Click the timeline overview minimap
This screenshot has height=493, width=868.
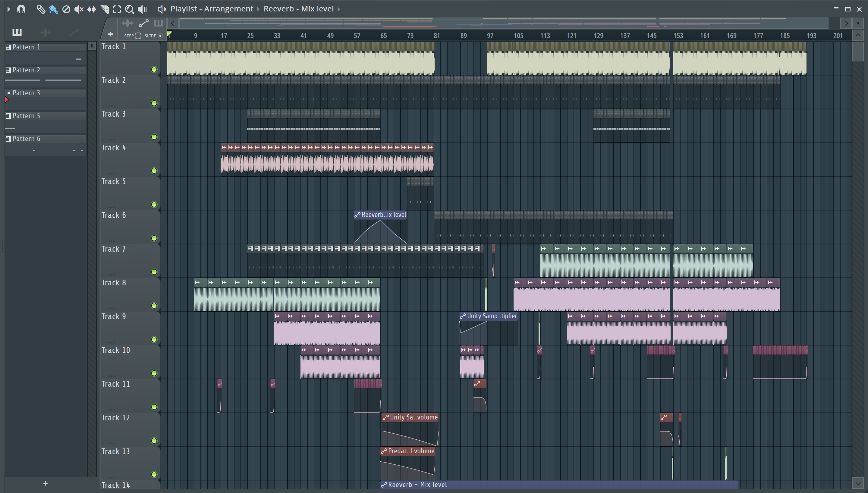pos(504,23)
